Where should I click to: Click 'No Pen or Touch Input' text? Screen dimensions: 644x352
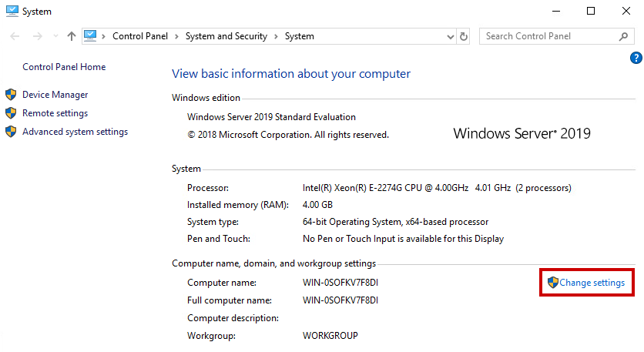click(x=404, y=239)
